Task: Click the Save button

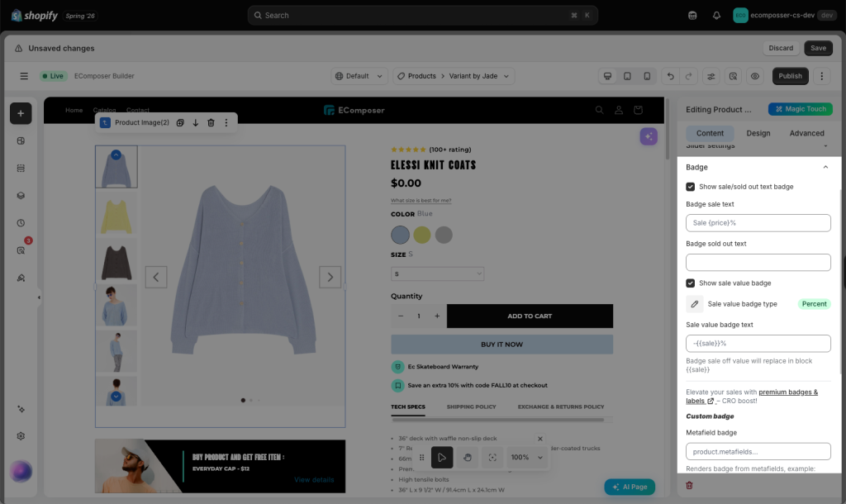Action: (818, 48)
